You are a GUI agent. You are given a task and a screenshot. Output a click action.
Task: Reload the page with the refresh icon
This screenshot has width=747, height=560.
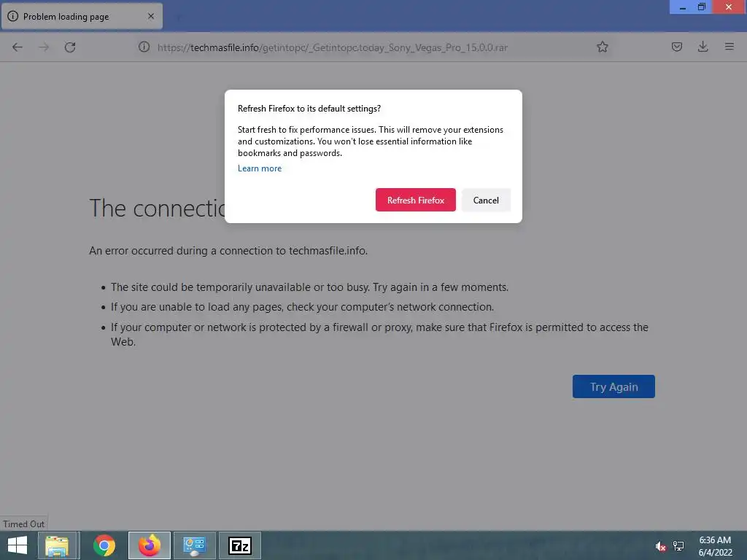[70, 47]
